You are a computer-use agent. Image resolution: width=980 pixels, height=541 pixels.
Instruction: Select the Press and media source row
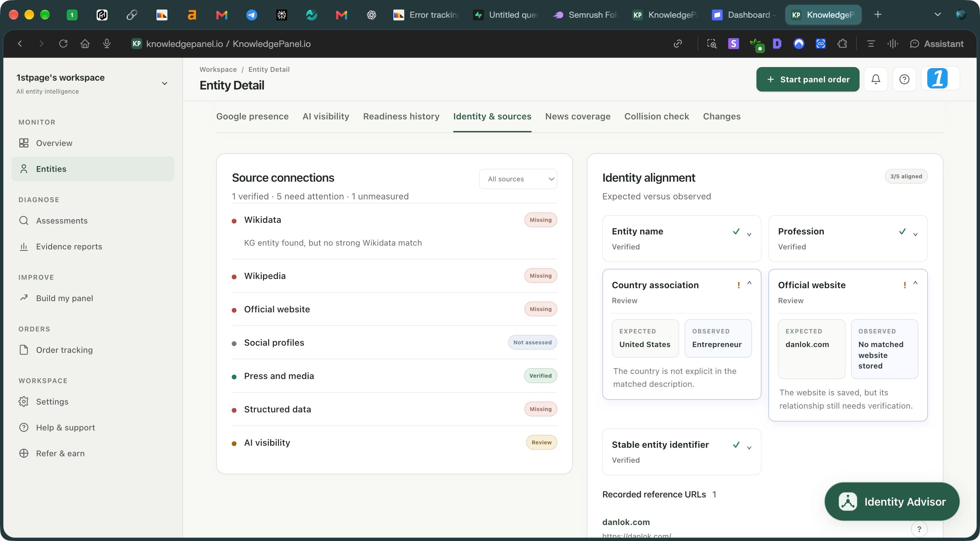(x=394, y=376)
